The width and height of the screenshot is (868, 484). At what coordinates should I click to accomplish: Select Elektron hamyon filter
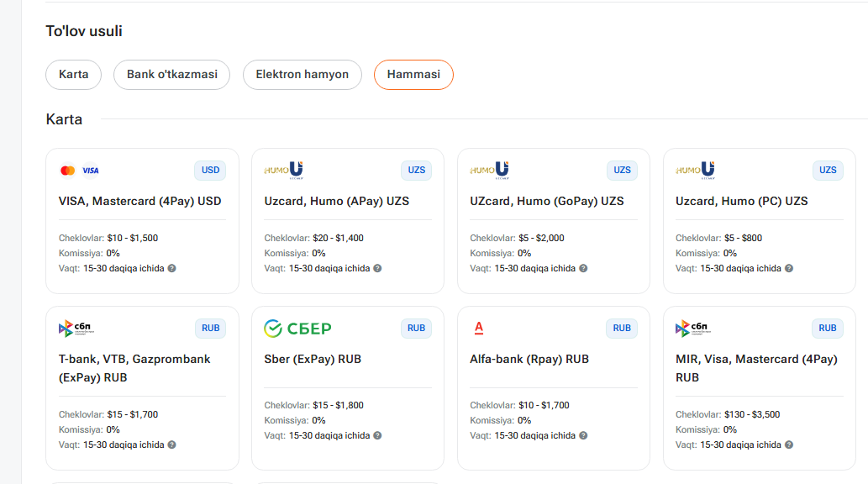[x=302, y=75]
